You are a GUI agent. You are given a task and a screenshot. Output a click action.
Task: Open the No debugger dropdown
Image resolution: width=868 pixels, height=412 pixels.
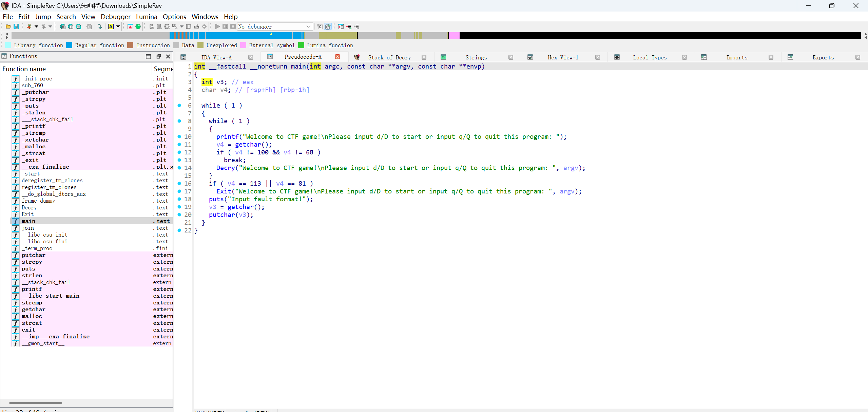[x=308, y=26]
